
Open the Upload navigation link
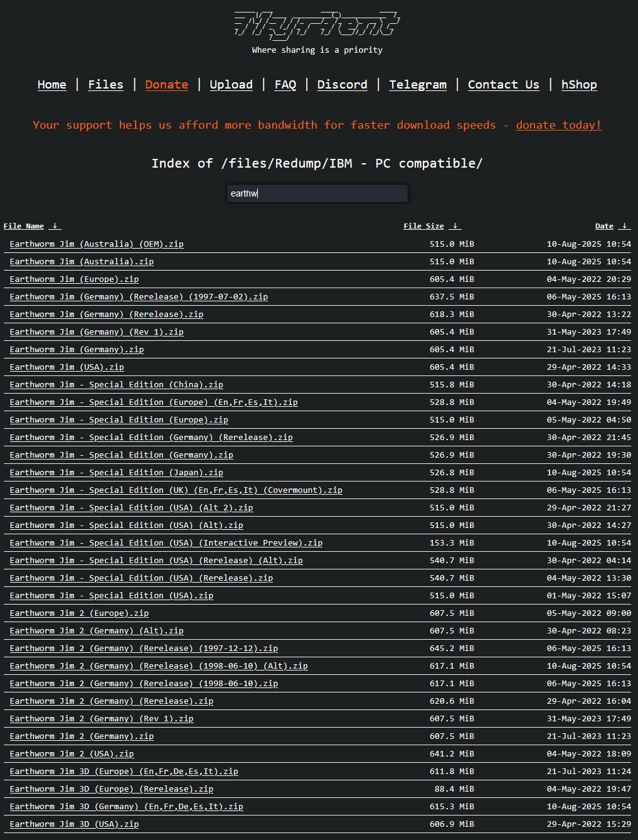tap(231, 85)
